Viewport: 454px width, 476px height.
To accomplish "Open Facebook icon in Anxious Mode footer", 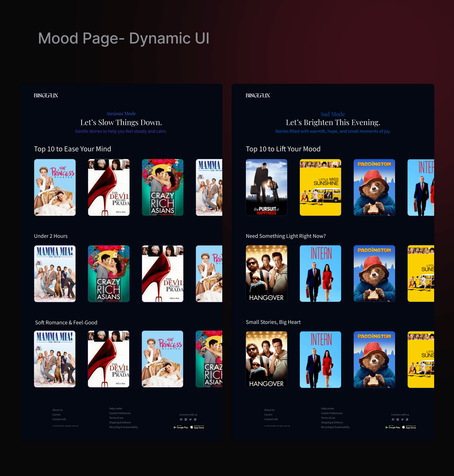I will 181,420.
